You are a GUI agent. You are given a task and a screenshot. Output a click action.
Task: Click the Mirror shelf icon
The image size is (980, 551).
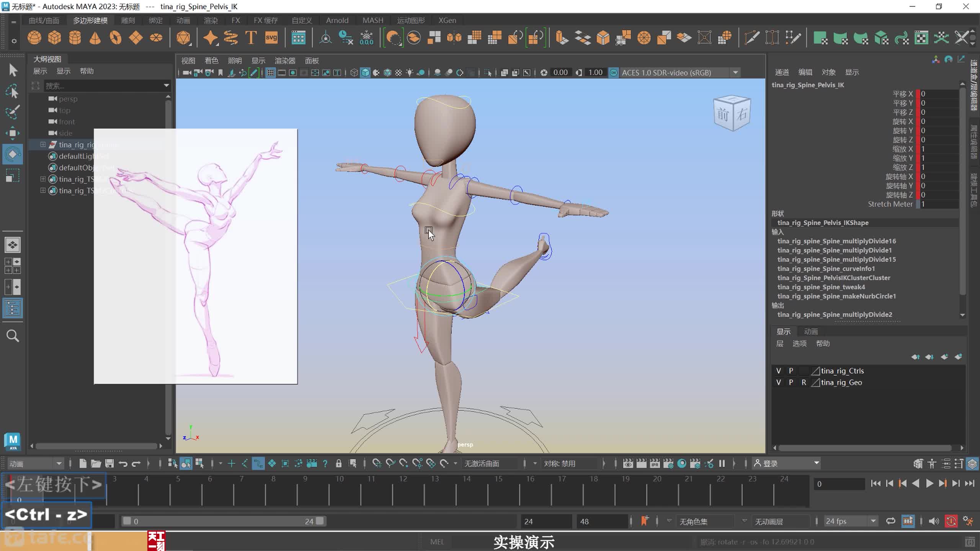pyautogui.click(x=454, y=38)
